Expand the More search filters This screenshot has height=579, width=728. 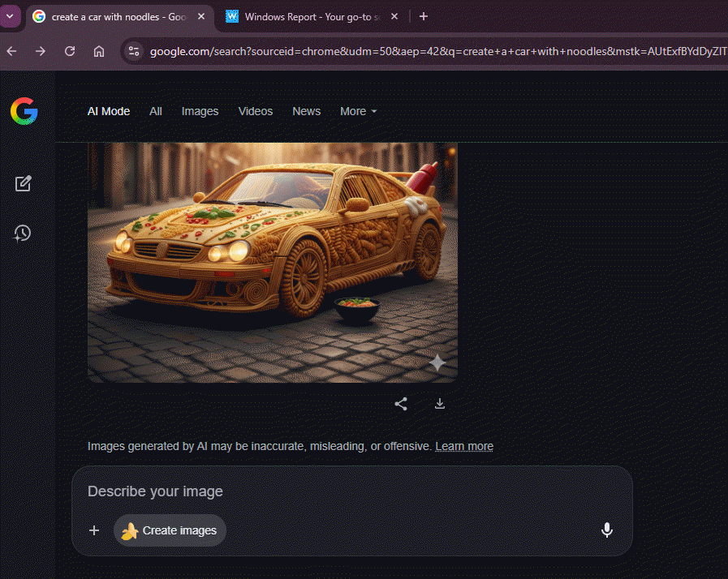pos(359,111)
